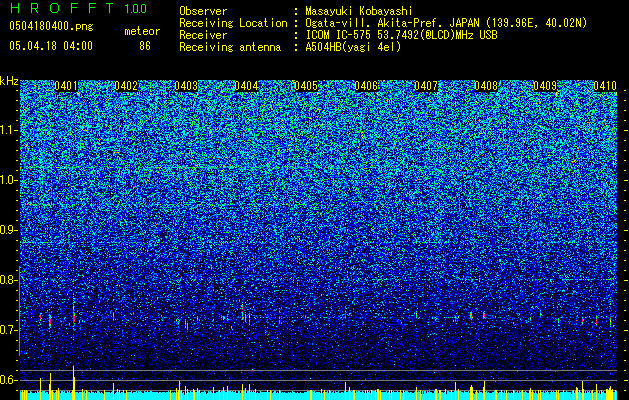Click the HROFFT program title
Screen dimensions: 629x400
pyautogui.click(x=61, y=8)
